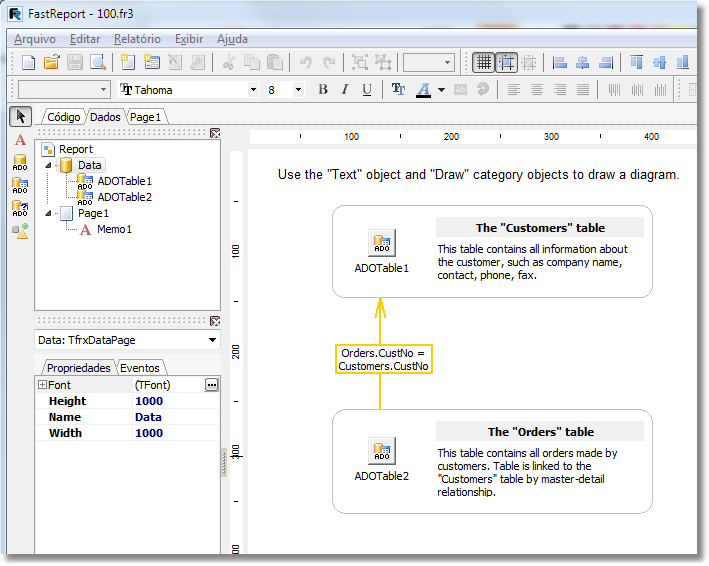Viewport: 709px width, 566px height.
Task: Apply text rotation
Action: (x=483, y=90)
